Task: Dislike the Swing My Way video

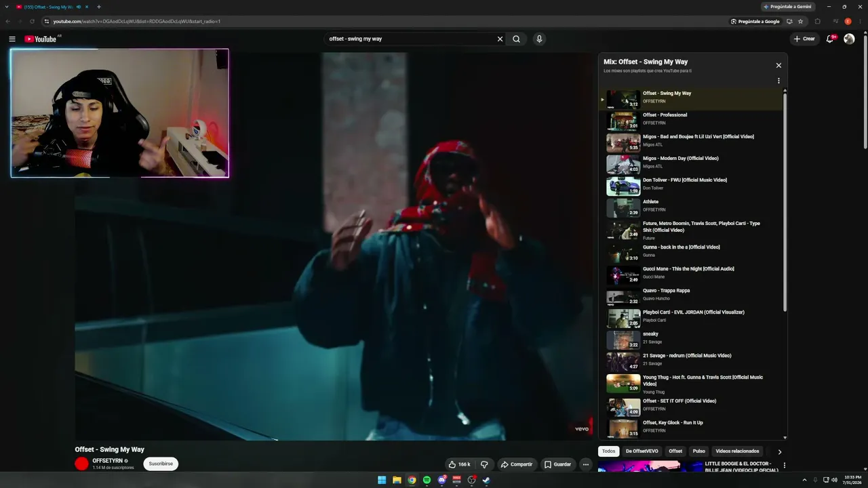Action: click(x=484, y=464)
